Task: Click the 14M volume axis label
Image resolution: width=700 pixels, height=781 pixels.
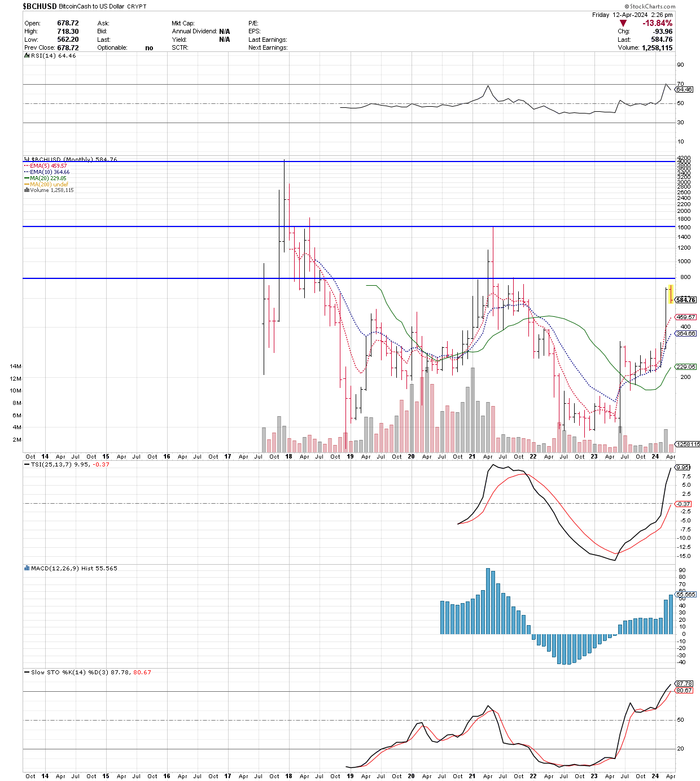Action: click(x=15, y=366)
